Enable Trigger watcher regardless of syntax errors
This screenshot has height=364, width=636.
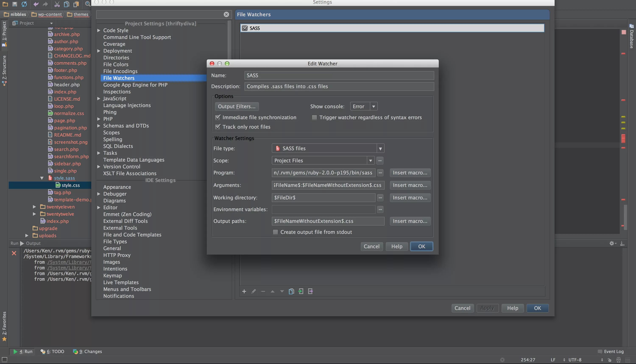pos(314,117)
